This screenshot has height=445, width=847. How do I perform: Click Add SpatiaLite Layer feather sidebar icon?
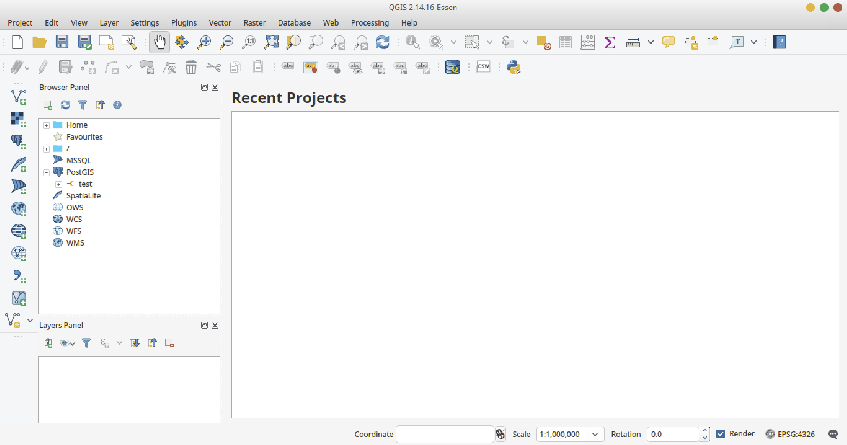[18, 164]
